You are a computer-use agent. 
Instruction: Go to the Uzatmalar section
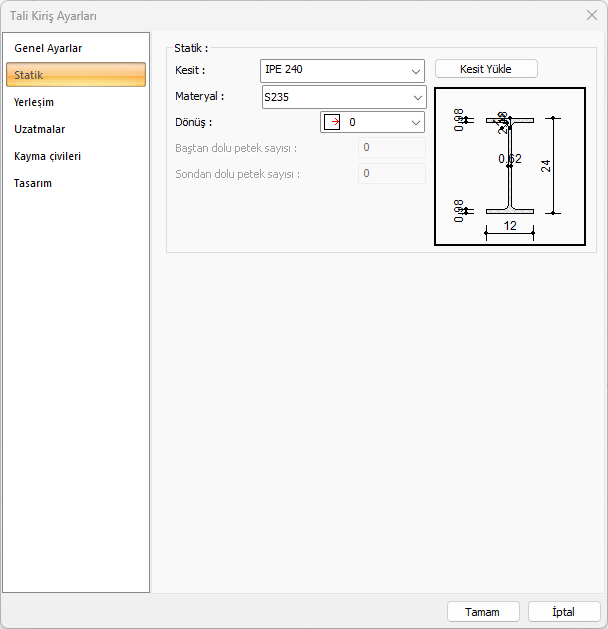(40, 129)
